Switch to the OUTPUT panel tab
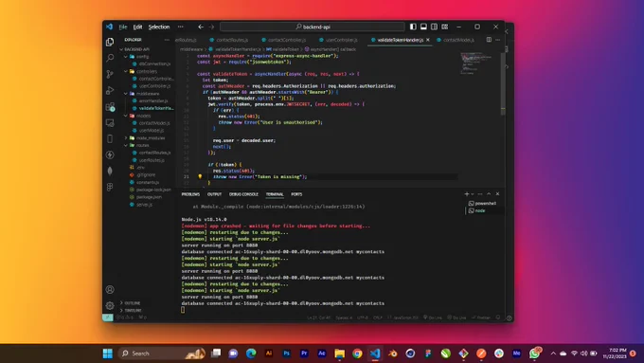The image size is (644, 363). tap(214, 194)
